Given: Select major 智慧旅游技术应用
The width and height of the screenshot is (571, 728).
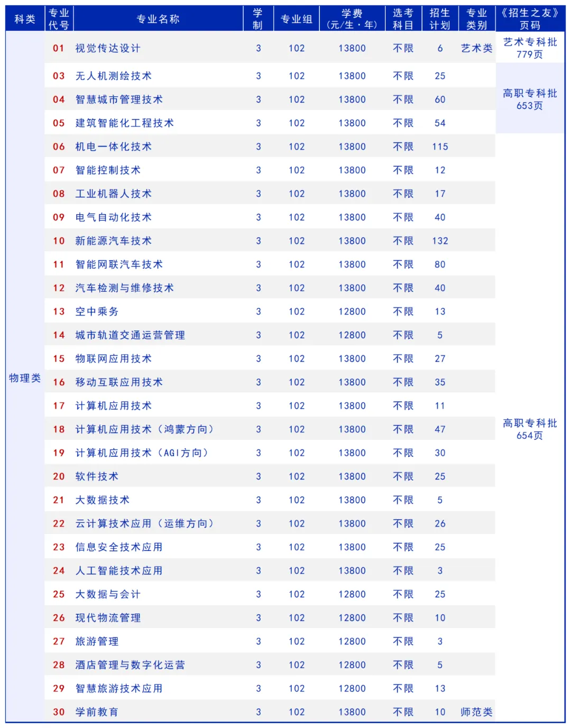Looking at the screenshot, I should (119, 688).
